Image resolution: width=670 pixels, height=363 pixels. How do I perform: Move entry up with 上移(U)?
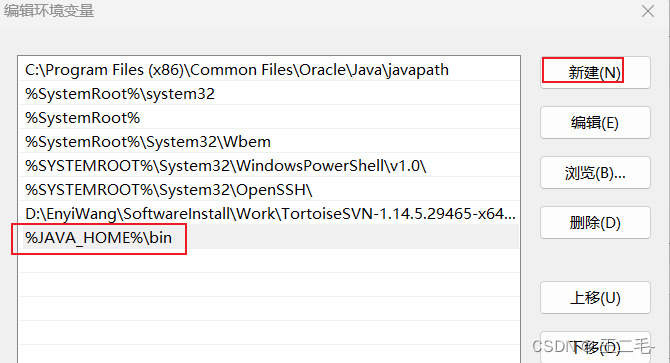[x=595, y=297]
